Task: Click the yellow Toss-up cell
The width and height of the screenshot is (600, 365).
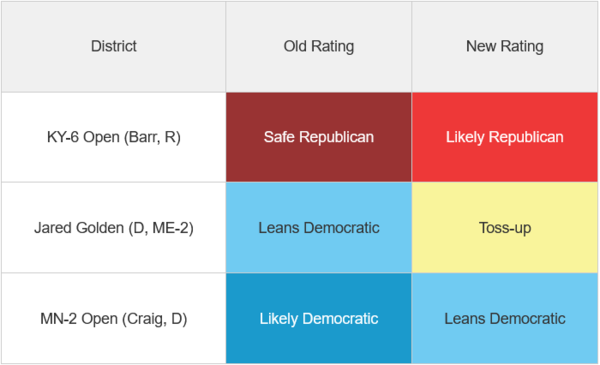Action: click(x=505, y=228)
